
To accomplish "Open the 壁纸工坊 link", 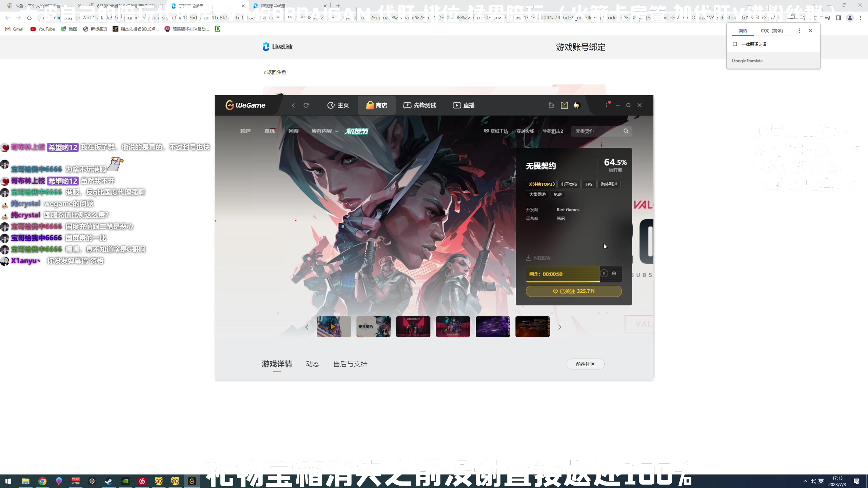I will click(x=496, y=131).
